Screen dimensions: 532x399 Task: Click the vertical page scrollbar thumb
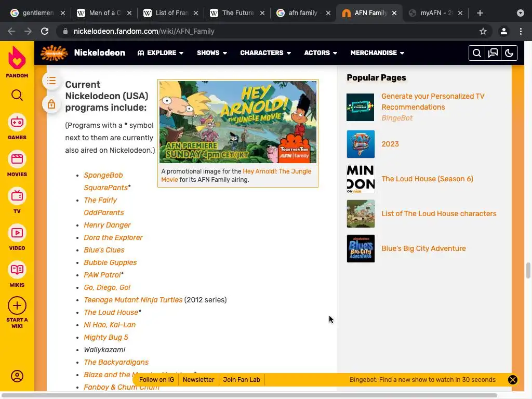pyautogui.click(x=528, y=270)
